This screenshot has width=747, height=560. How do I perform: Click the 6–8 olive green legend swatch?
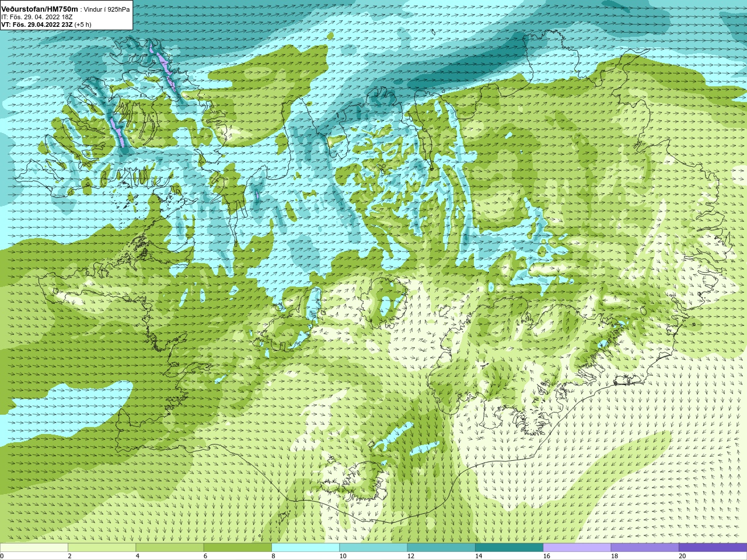tap(238, 547)
